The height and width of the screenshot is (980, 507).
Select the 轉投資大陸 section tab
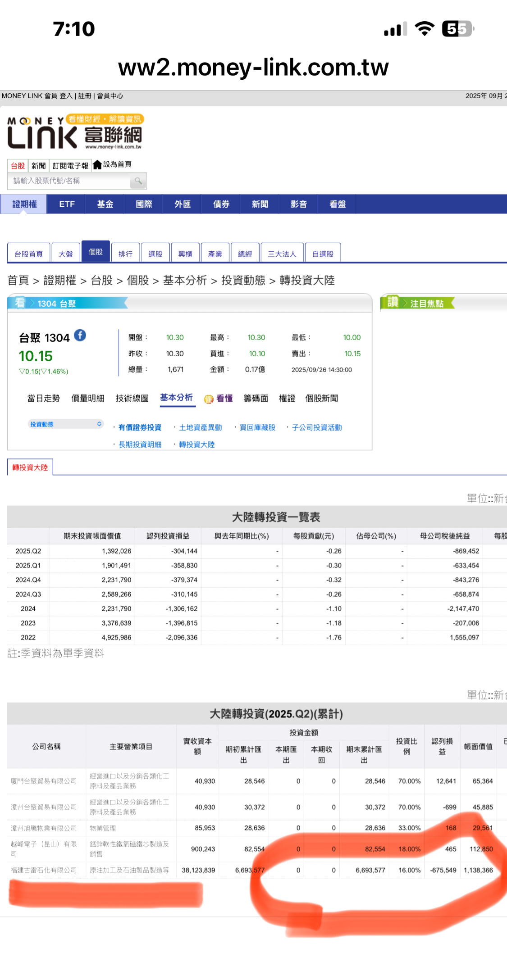click(30, 467)
